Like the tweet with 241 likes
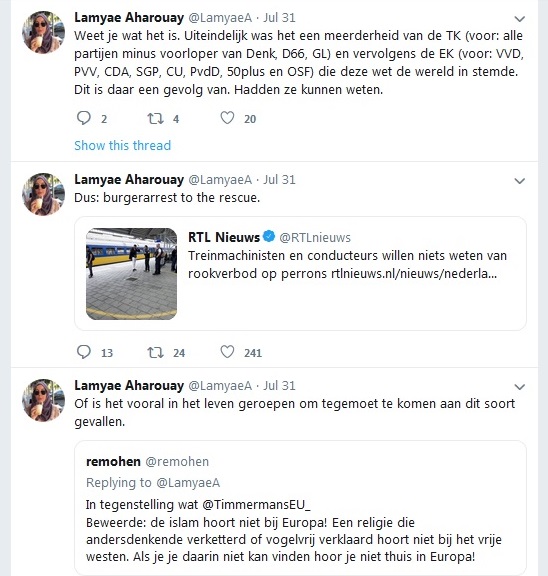The image size is (548, 576). coord(227,352)
